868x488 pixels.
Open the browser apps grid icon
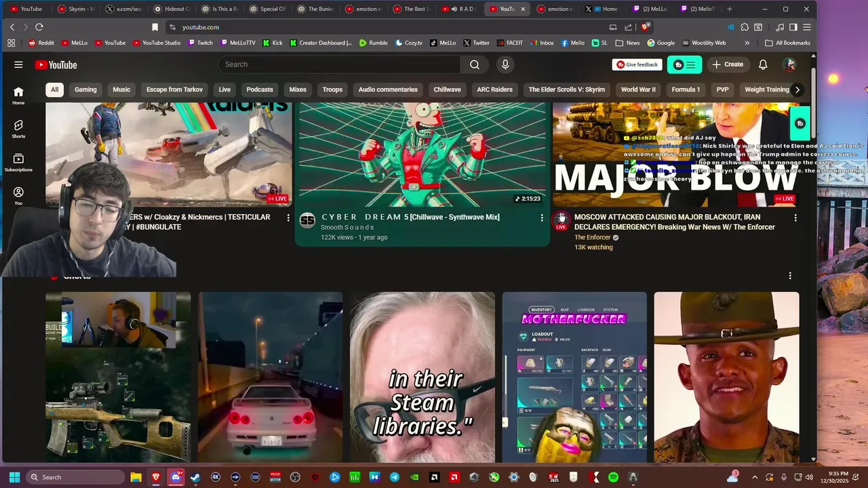(11, 43)
